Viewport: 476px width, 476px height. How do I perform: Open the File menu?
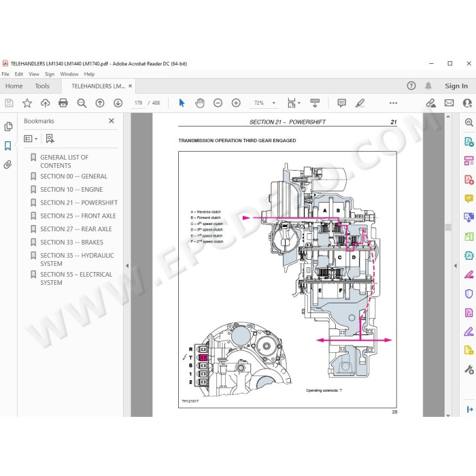[x=5, y=74]
